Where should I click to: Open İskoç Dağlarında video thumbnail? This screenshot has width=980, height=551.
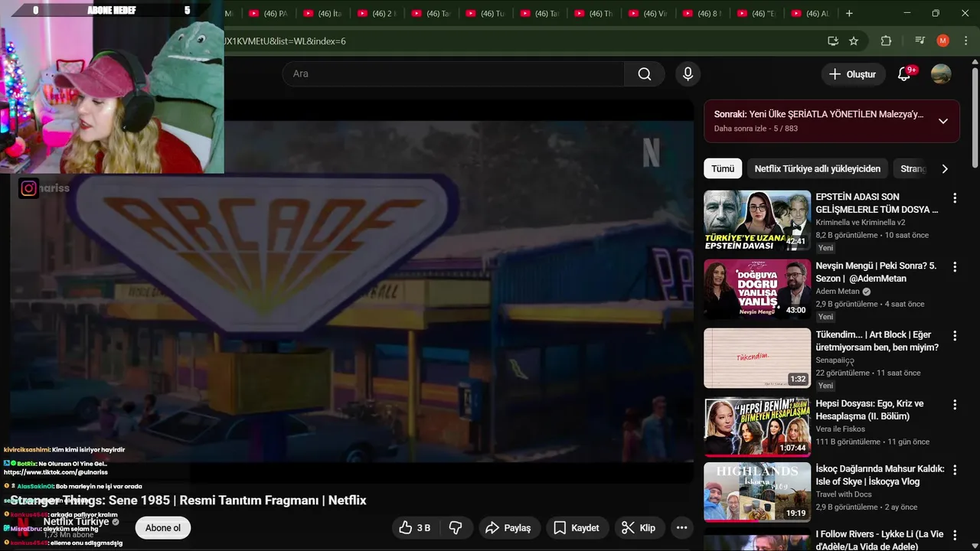(757, 492)
